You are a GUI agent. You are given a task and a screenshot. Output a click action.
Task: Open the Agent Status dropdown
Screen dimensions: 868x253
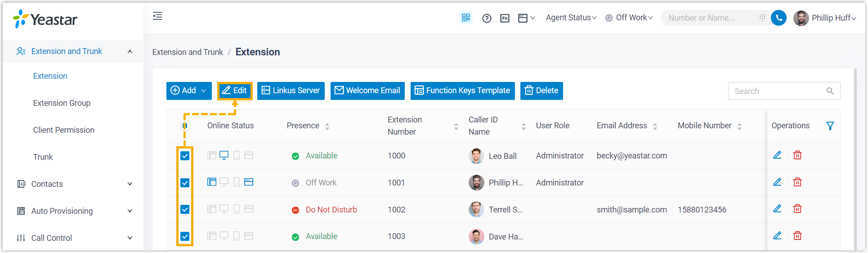pyautogui.click(x=571, y=18)
